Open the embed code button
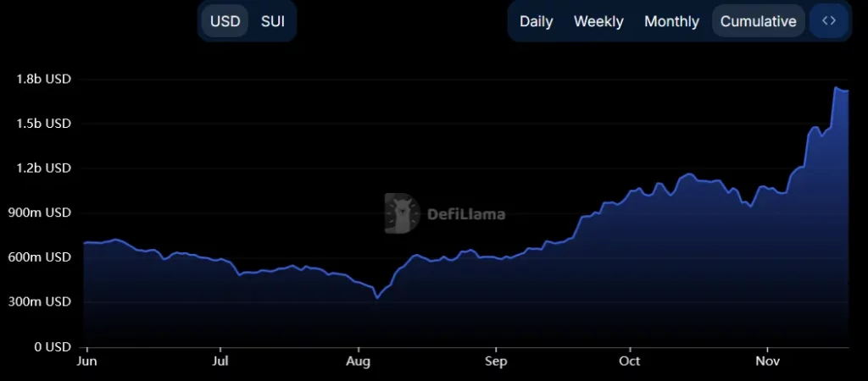The width and height of the screenshot is (868, 381). [x=829, y=21]
